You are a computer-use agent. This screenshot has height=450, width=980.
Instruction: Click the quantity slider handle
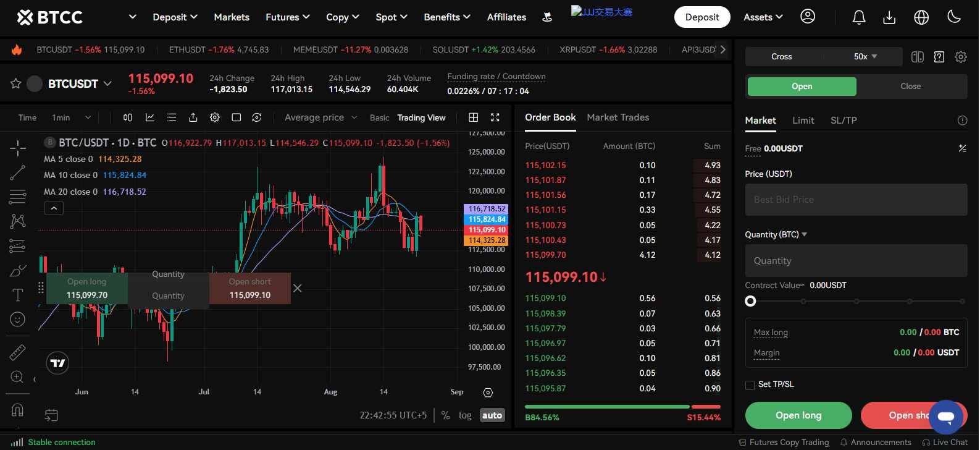[750, 301]
